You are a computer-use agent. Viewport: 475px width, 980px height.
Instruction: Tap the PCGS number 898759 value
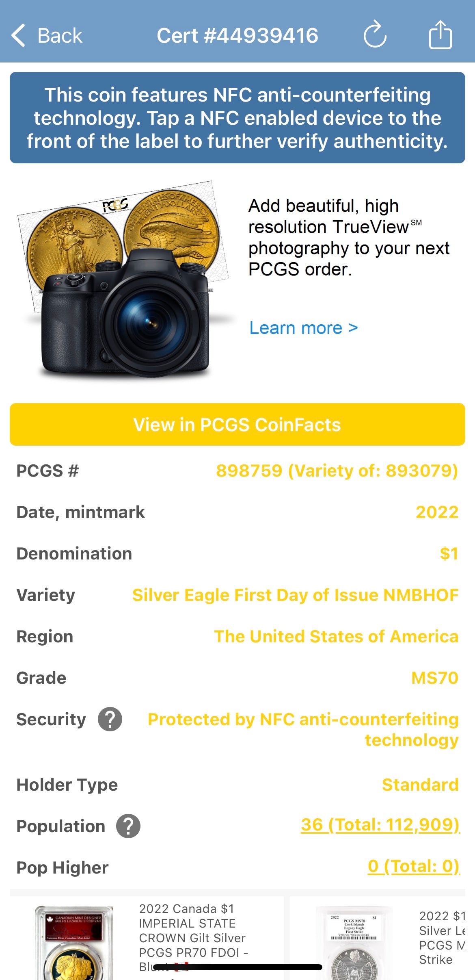click(x=337, y=471)
